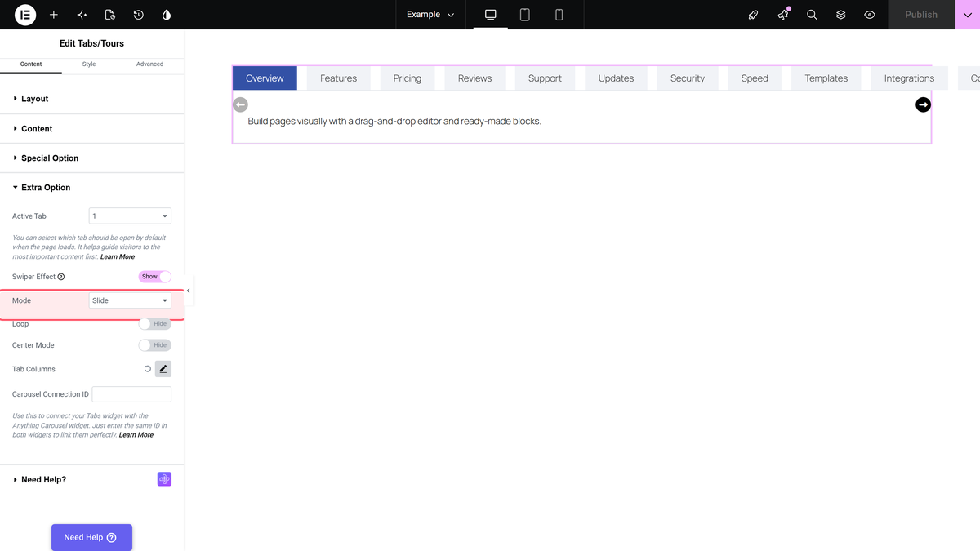Preview changes with the eye icon
Viewport: 980px width, 551px height.
click(x=870, y=15)
